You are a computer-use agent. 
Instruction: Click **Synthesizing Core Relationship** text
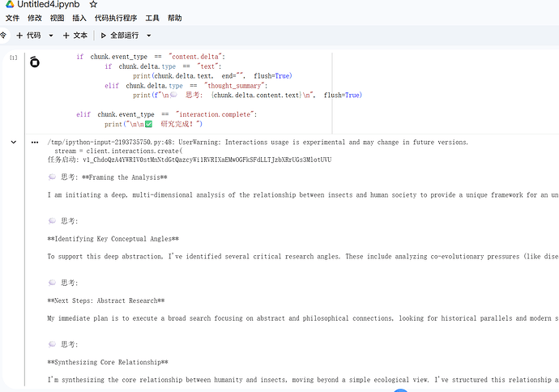[108, 362]
